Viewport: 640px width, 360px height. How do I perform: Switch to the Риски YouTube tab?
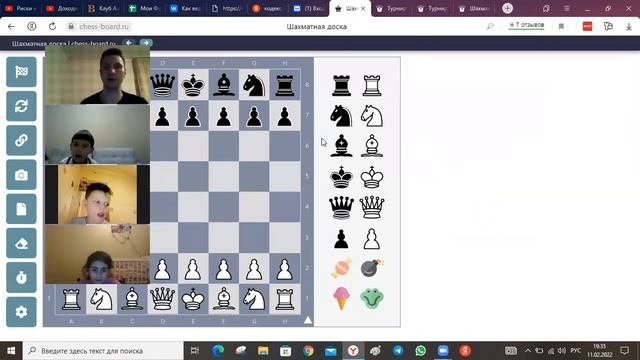pos(21,9)
